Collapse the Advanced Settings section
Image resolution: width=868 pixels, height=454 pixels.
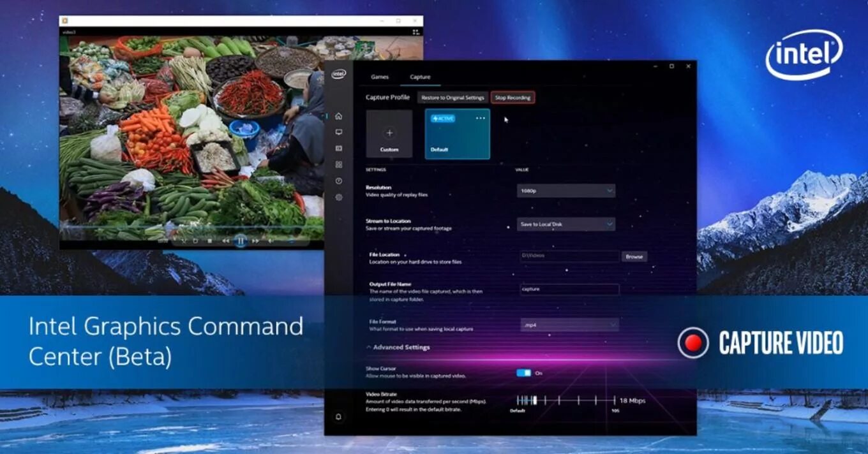[398, 348]
